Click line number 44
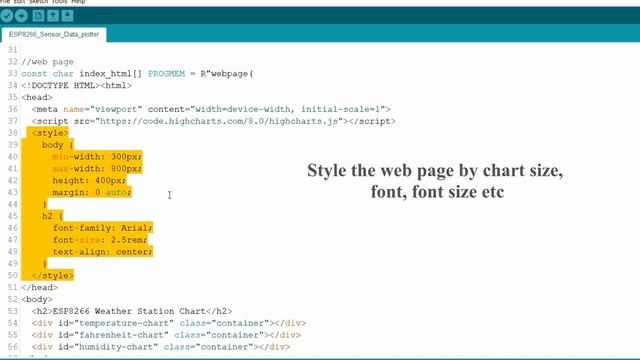The width and height of the screenshot is (640, 360). pos(12,204)
